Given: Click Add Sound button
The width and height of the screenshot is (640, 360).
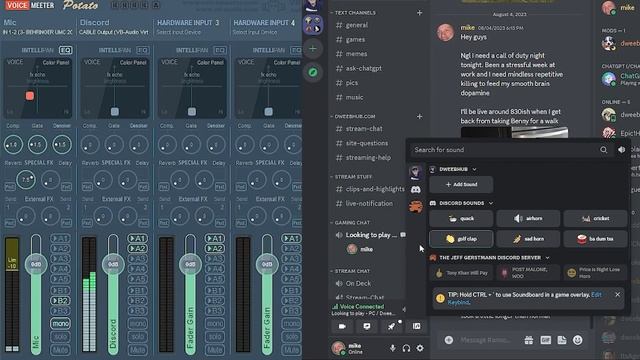Looking at the screenshot, I should point(461,184).
